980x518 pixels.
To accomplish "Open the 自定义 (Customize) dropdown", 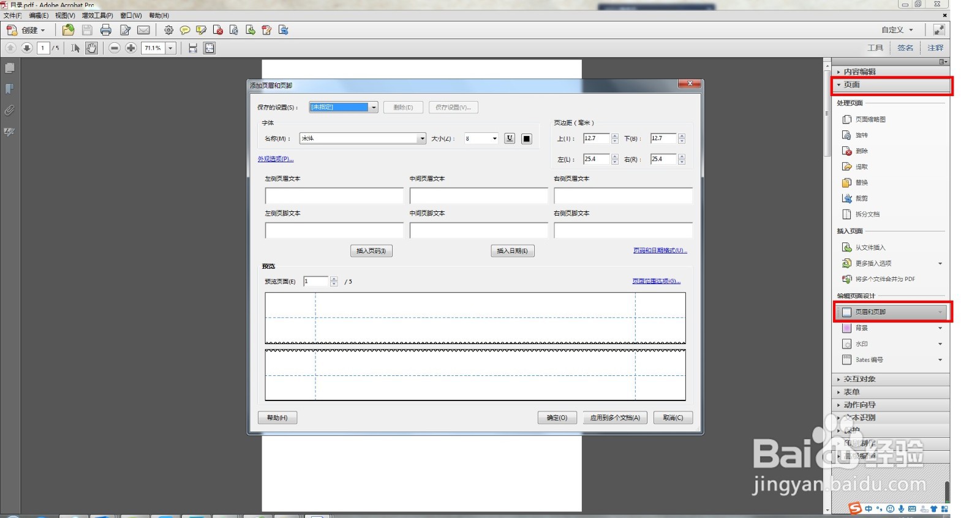I will pyautogui.click(x=897, y=29).
